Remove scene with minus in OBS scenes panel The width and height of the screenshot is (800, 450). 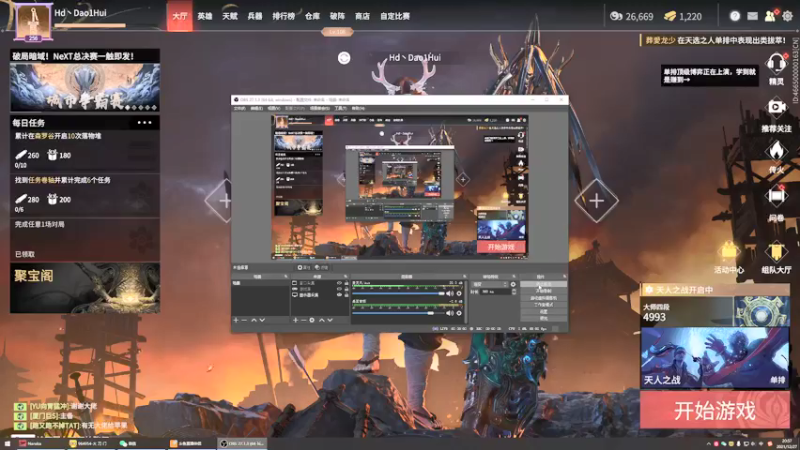coord(244,320)
